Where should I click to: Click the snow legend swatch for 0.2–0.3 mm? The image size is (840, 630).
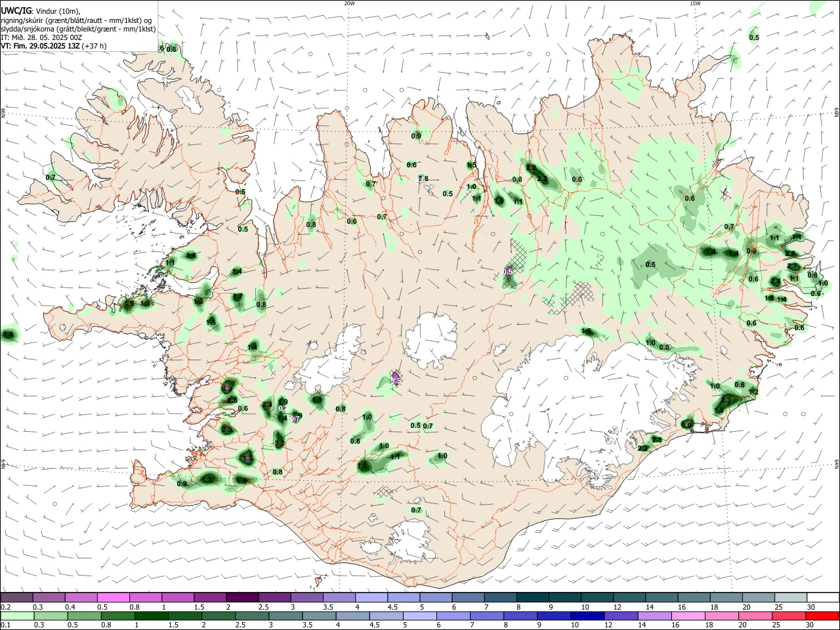(x=16, y=597)
